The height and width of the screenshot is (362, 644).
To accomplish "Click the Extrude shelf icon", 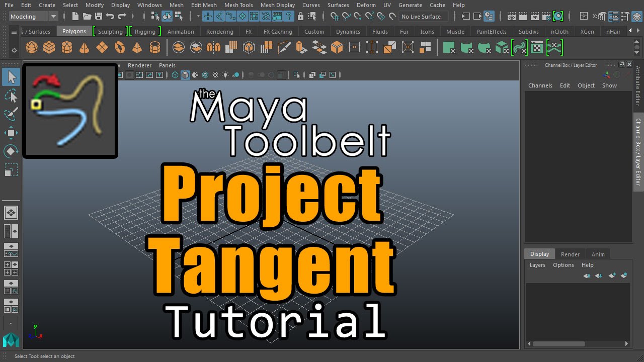I will pyautogui.click(x=301, y=48).
